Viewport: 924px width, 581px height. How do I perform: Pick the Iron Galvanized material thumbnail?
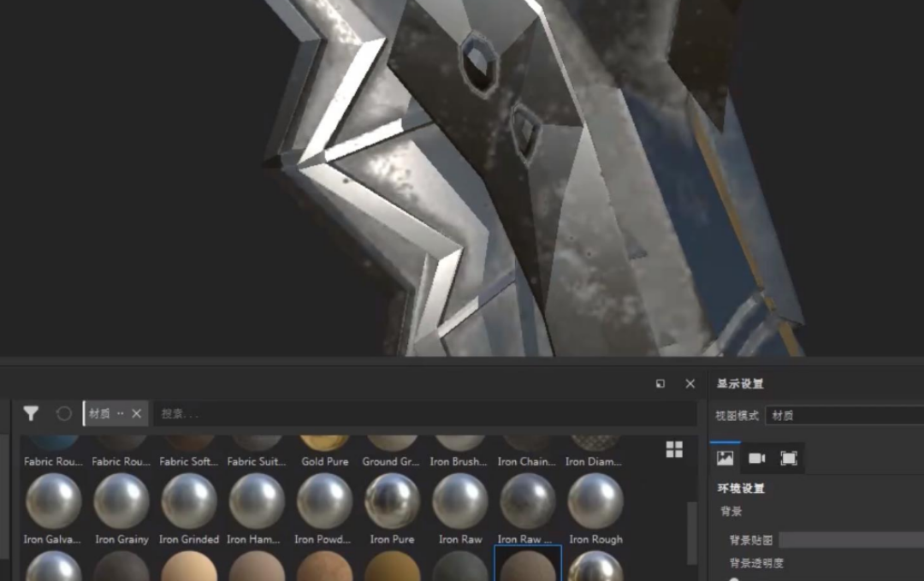(53, 502)
